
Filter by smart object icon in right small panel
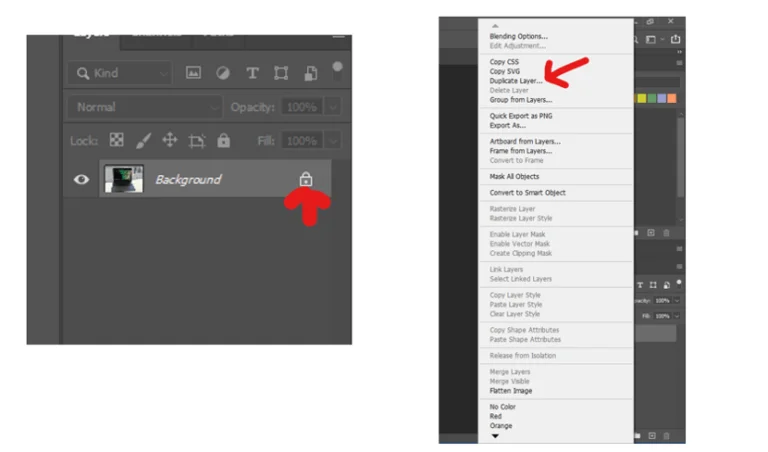coord(666,285)
